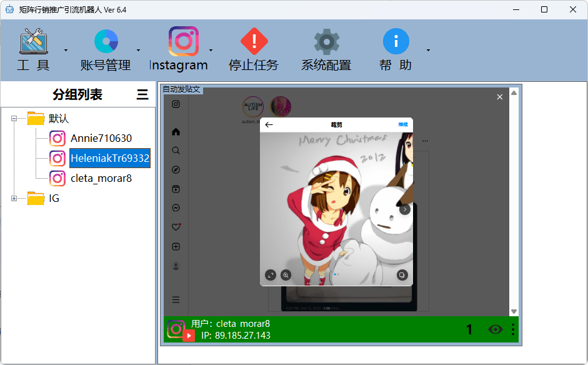Expand the Instagram toolbar dropdown arrow
Screen dimensions: 588x365
coord(211,50)
